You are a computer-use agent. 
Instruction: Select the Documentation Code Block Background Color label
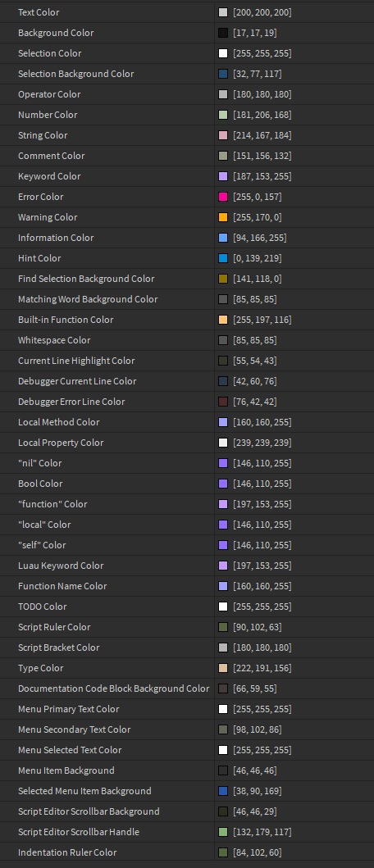(113, 688)
